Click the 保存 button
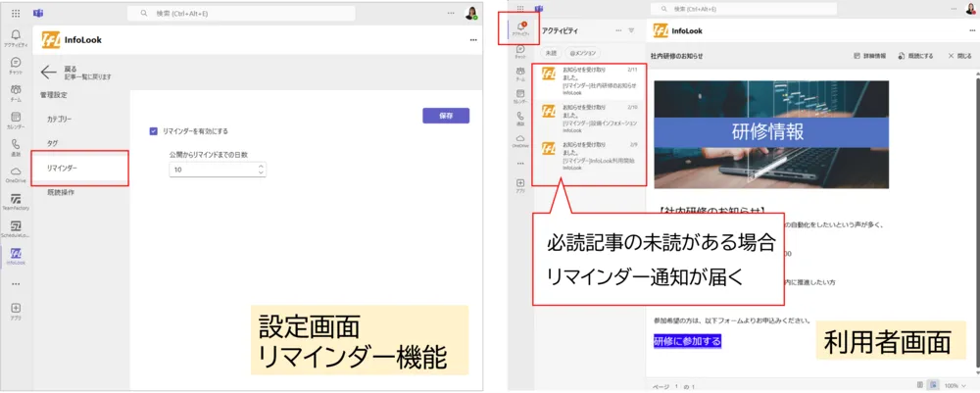This screenshot has width=980, height=393. (446, 116)
